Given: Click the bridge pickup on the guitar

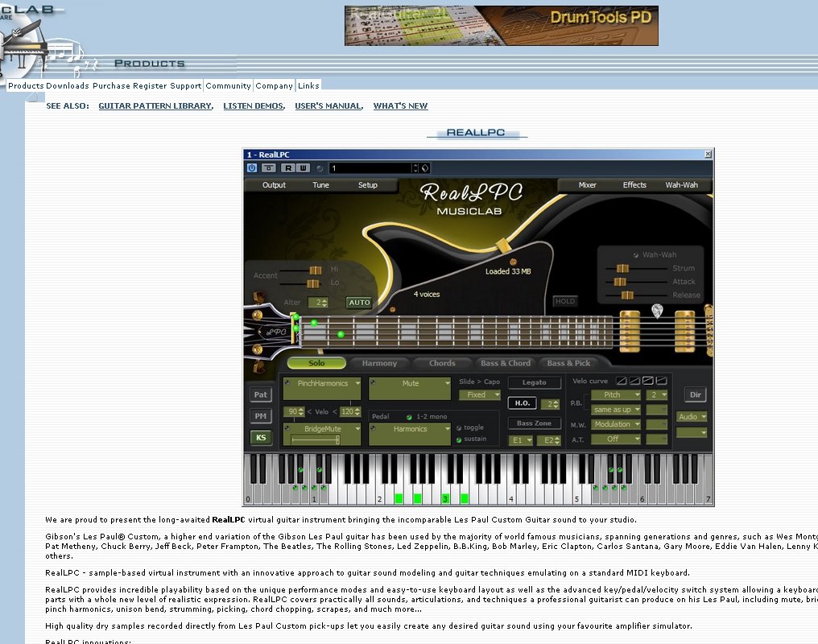Looking at the screenshot, I should click(684, 331).
